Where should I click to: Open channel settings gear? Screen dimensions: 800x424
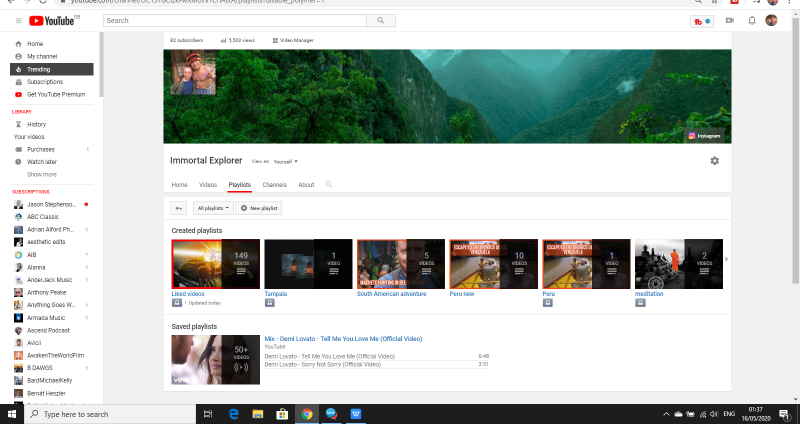click(x=714, y=160)
